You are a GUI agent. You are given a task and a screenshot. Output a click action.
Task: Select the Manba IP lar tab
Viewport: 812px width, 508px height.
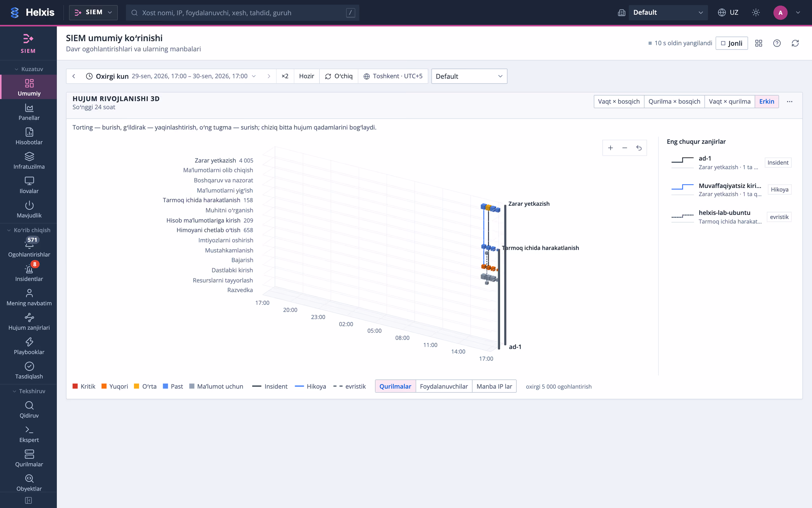click(494, 386)
